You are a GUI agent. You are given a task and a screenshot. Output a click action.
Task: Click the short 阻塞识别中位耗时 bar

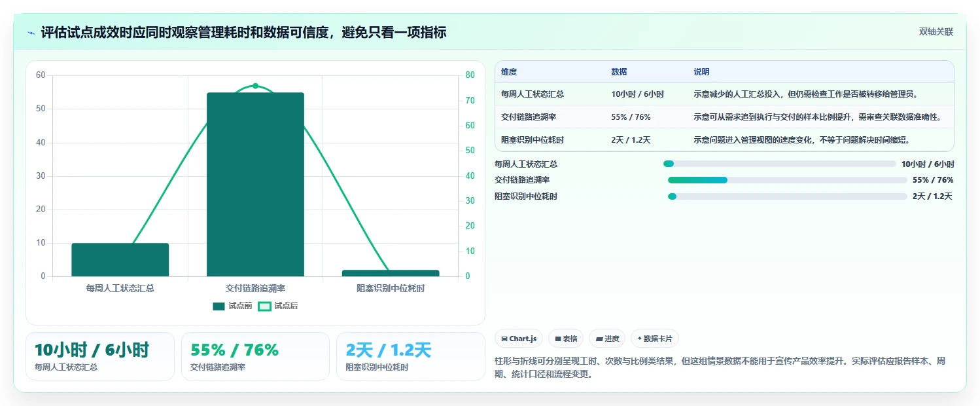391,273
